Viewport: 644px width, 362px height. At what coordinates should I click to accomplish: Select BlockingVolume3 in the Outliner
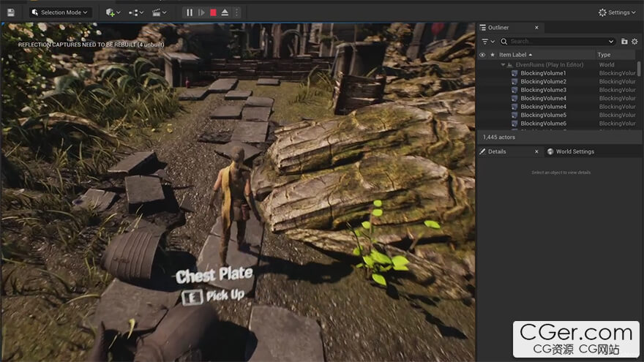pyautogui.click(x=543, y=90)
